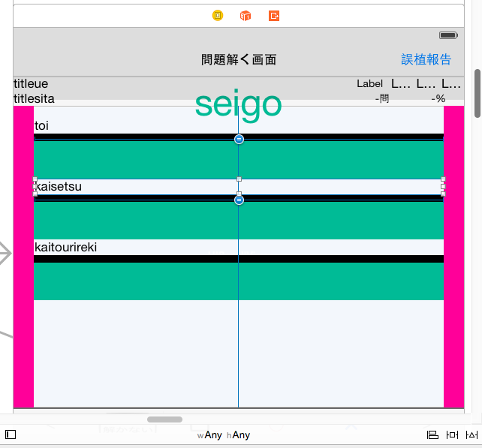
Task: Select the 問題解く画面 navigation title
Action: tap(239, 59)
